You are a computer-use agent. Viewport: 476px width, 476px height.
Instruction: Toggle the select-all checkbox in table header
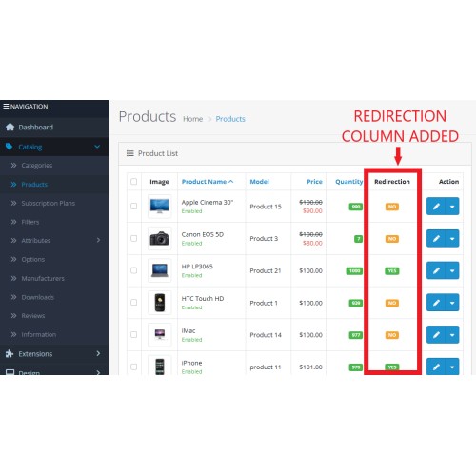[x=134, y=182]
